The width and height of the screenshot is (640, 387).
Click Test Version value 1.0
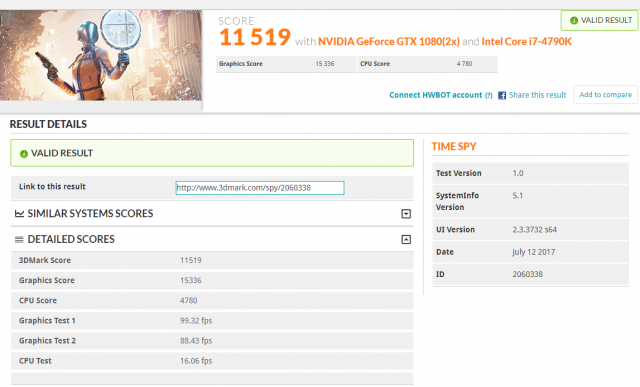tap(518, 173)
